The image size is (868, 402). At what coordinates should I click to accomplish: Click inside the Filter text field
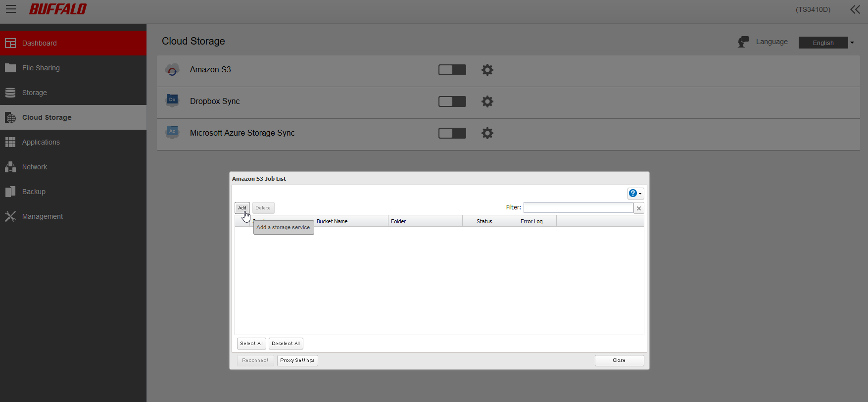coord(579,208)
